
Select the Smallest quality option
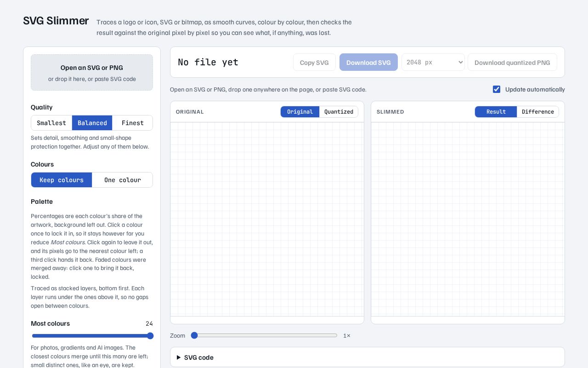coord(51,123)
